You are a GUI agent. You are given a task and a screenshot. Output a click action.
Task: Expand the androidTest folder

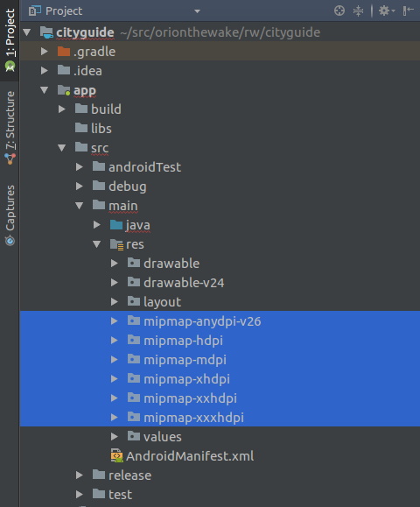[79, 167]
